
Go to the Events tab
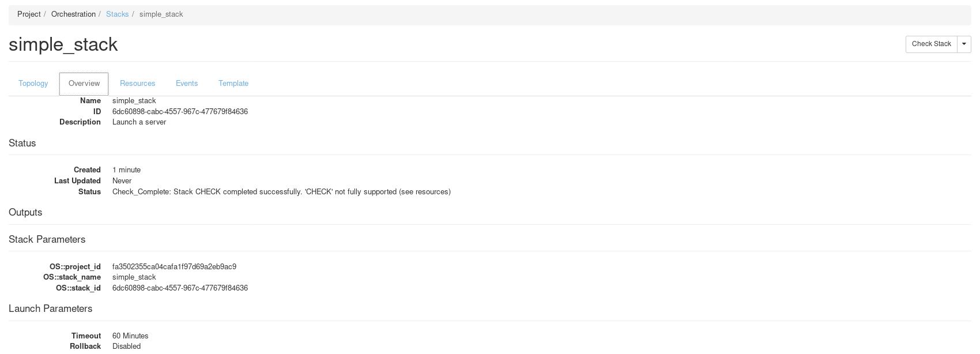[x=187, y=84]
